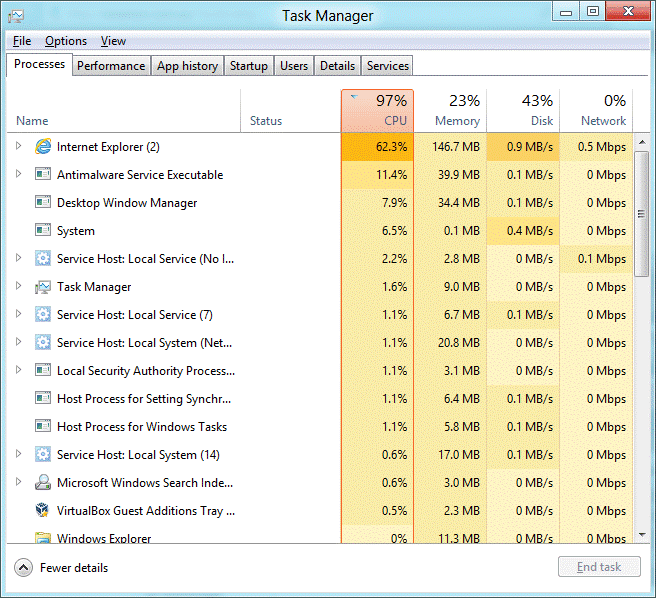The image size is (656, 598).
Task: Click the Antimalware Service Executable icon
Action: [x=43, y=175]
